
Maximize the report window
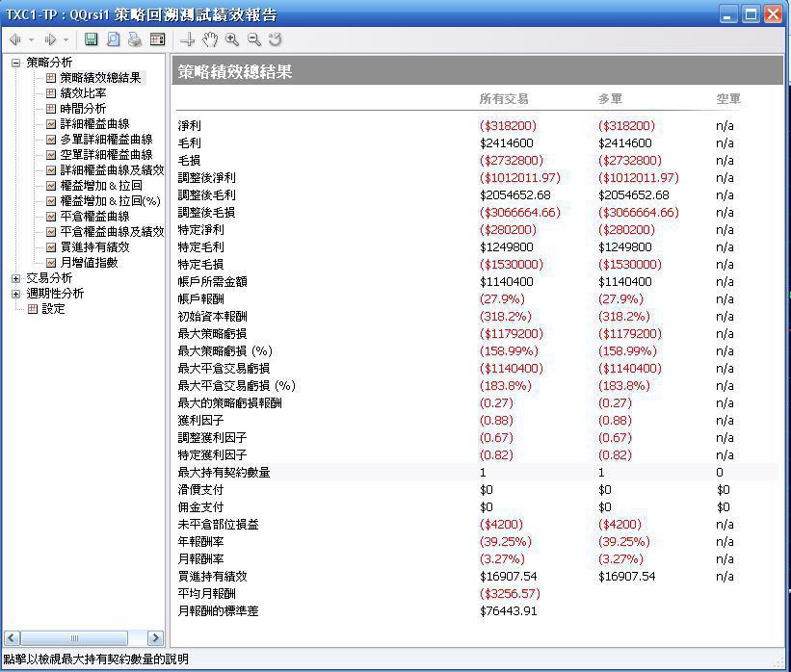click(751, 14)
